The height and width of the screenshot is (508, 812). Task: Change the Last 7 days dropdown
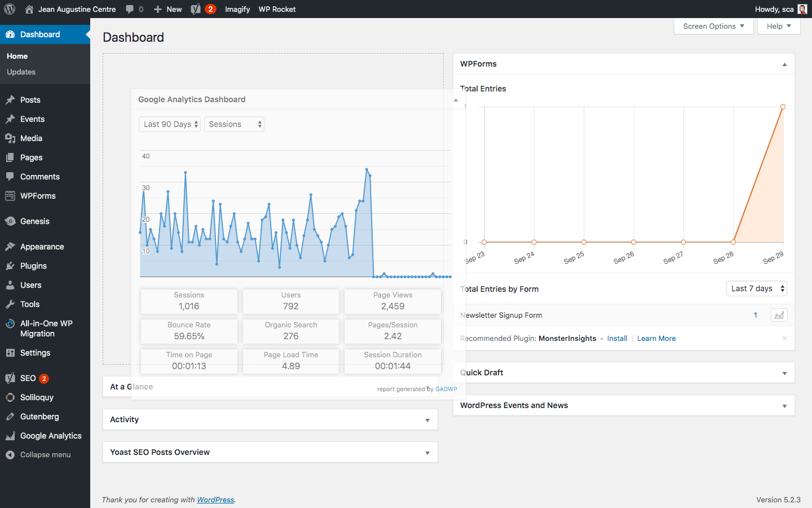756,288
